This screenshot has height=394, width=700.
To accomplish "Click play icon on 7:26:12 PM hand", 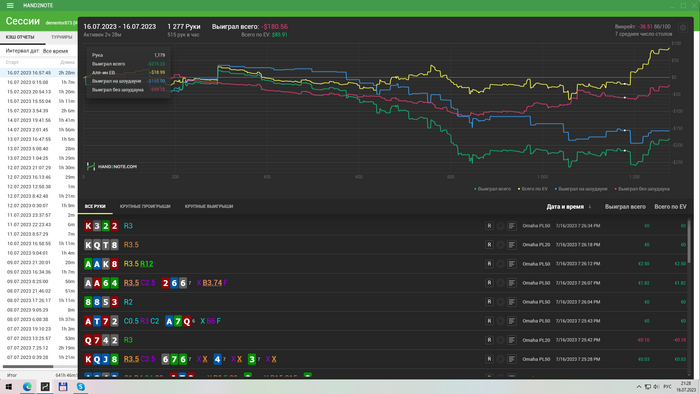I will [x=500, y=264].
